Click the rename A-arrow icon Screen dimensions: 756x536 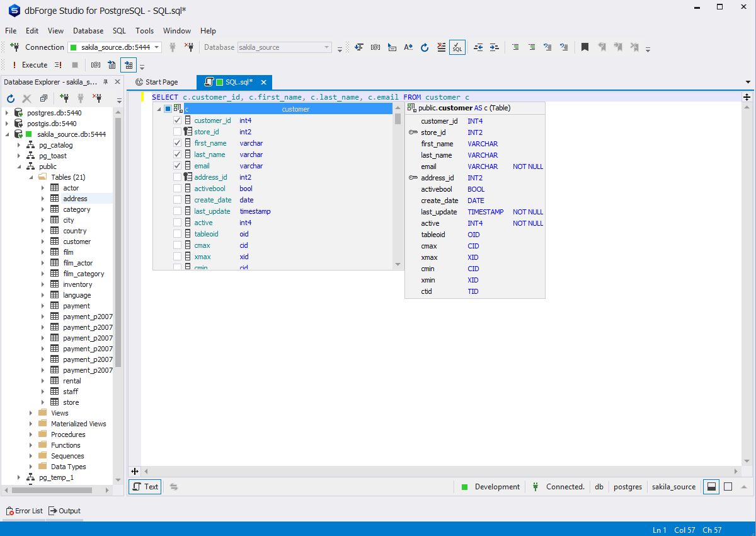pyautogui.click(x=408, y=47)
